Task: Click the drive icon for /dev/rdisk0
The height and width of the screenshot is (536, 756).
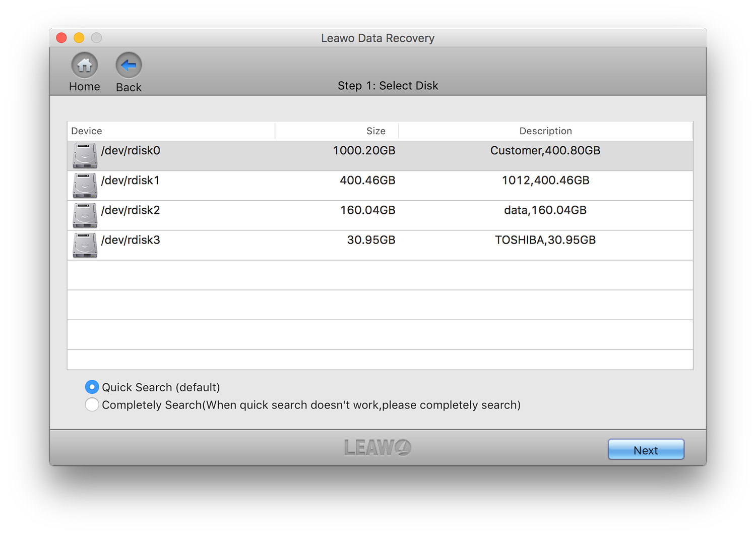Action: (x=85, y=156)
